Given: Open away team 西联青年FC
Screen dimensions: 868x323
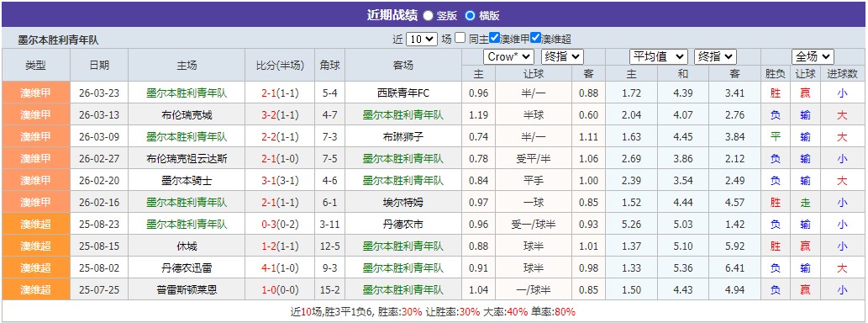Looking at the screenshot, I should (403, 93).
